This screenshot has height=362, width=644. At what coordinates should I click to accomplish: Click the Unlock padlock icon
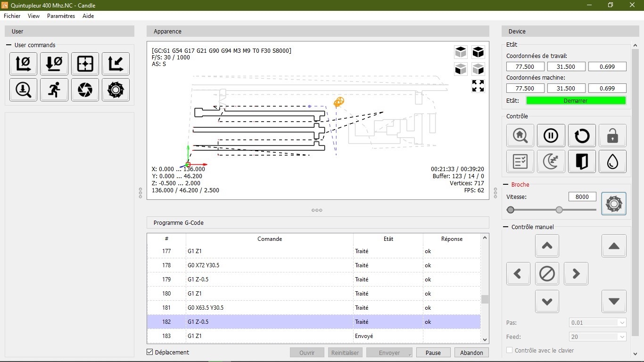click(612, 136)
